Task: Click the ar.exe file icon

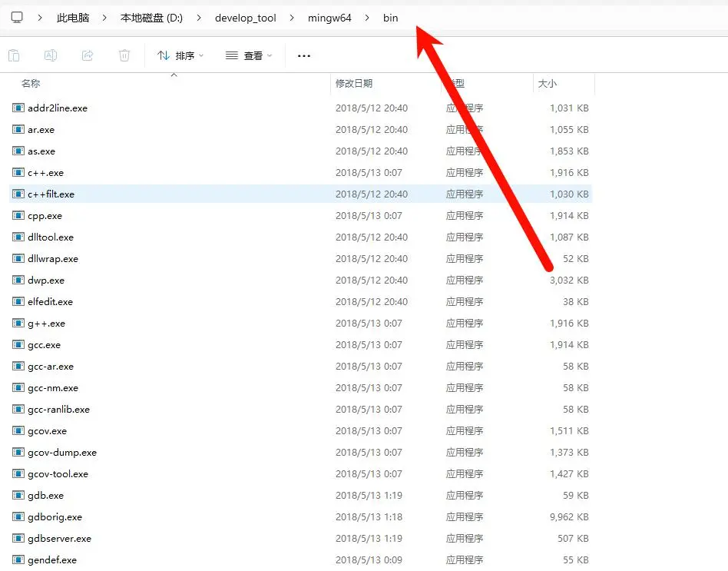Action: (18, 130)
